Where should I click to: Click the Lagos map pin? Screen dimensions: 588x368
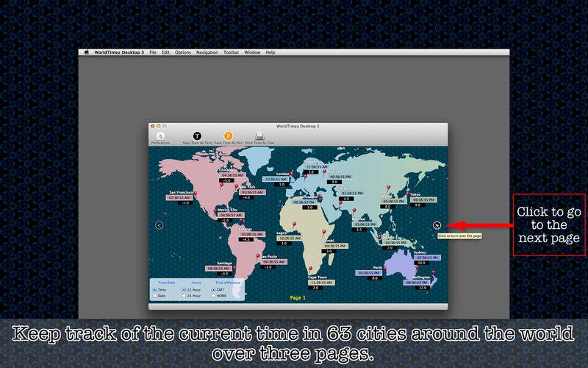pyautogui.click(x=295, y=225)
